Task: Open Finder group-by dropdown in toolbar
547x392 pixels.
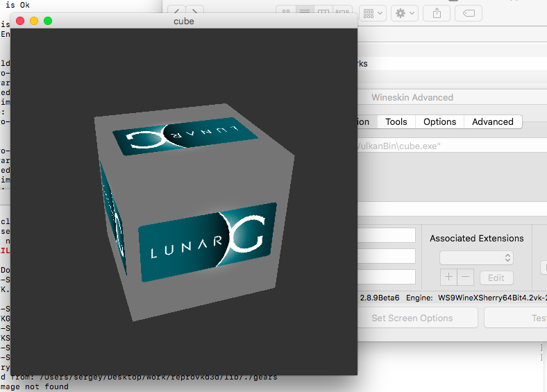Action: pos(373,14)
